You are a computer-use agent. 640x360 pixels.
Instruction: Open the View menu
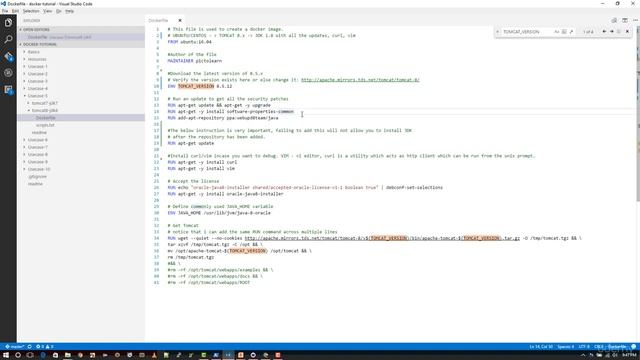[47, 11]
